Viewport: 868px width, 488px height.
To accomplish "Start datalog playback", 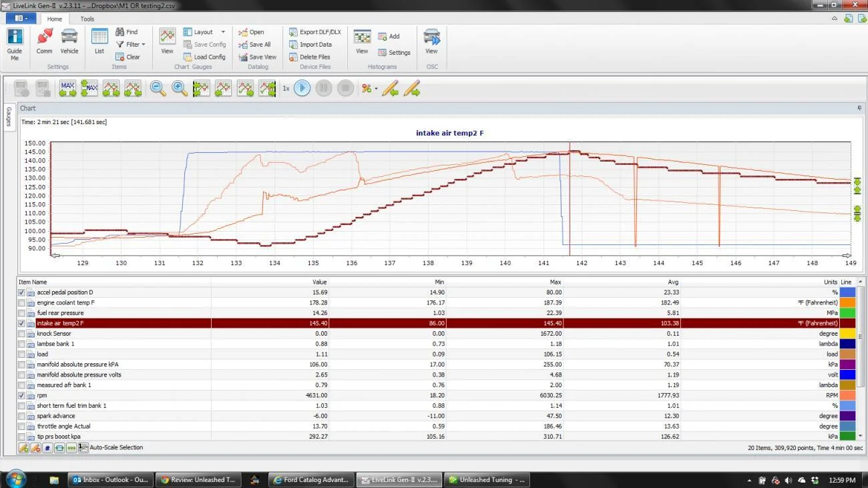I will [x=302, y=88].
